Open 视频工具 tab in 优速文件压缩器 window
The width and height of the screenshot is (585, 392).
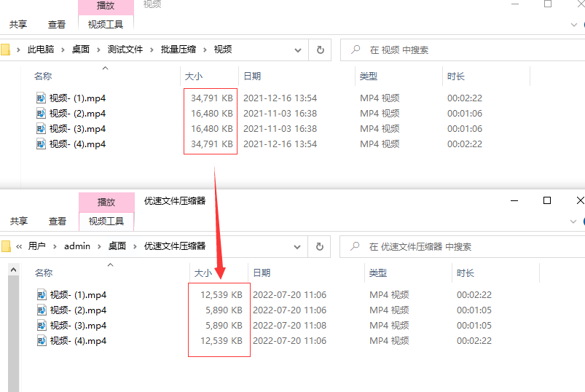106,222
